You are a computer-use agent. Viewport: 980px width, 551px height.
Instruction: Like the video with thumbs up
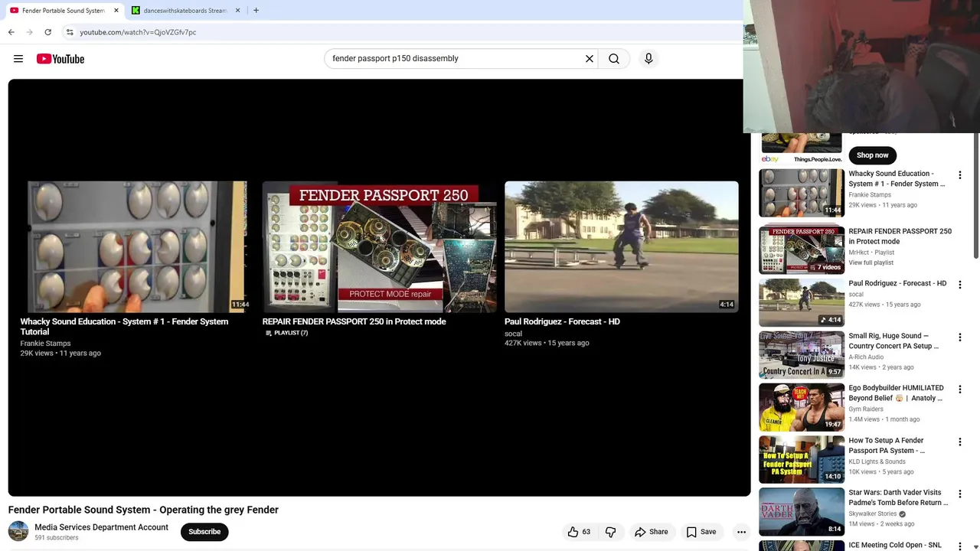pos(579,532)
